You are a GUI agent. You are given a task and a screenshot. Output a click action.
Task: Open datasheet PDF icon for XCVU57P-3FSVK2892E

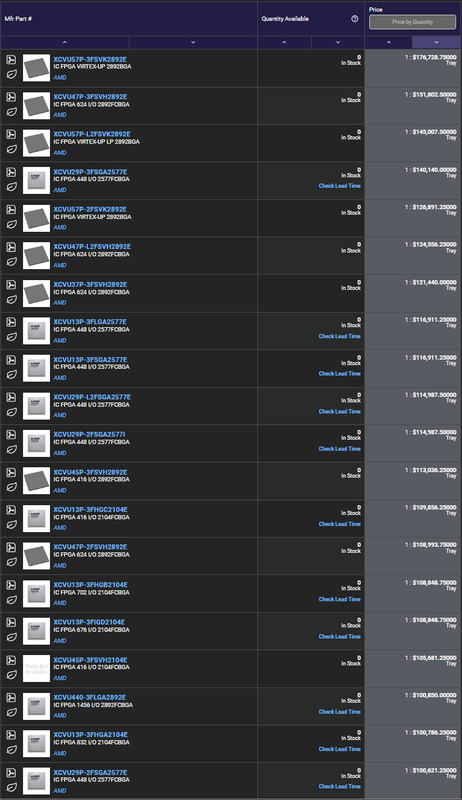pos(11,60)
